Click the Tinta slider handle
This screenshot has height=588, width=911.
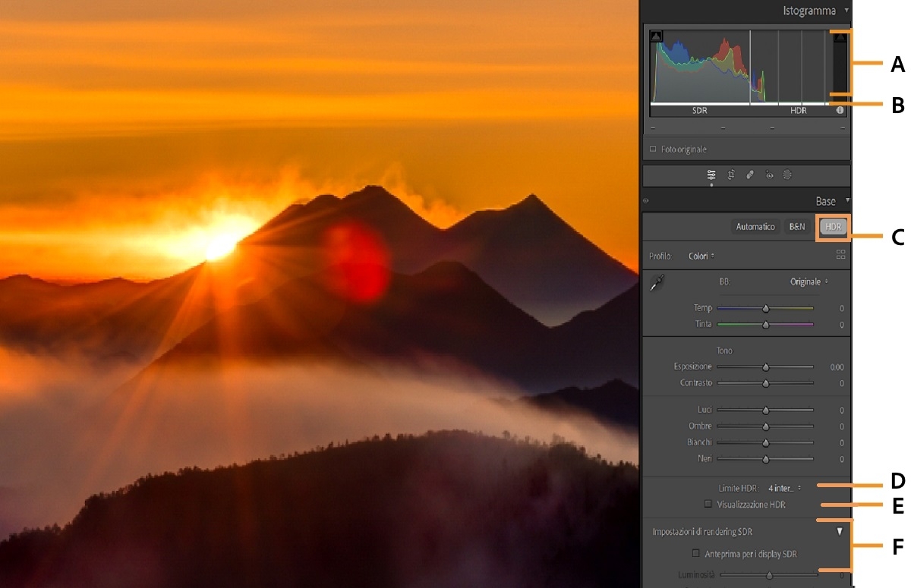point(765,325)
